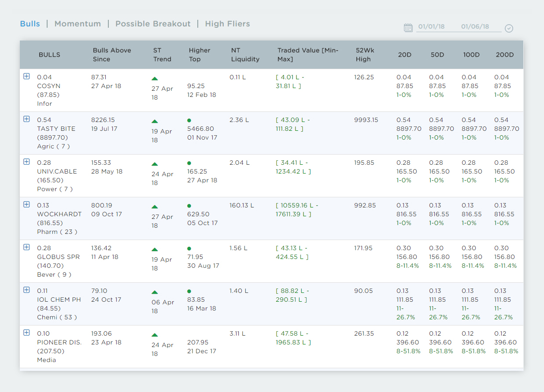Sort by Traded Value [Min-Max] header
Screen dimensions: 544x392
pyautogui.click(x=308, y=55)
